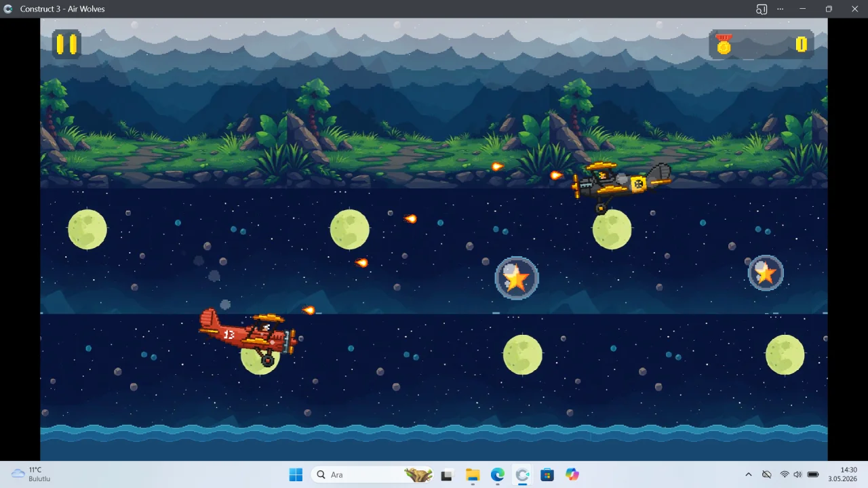Viewport: 868px width, 488px height.
Task: Minimize the Air Wolves window
Action: (x=803, y=9)
